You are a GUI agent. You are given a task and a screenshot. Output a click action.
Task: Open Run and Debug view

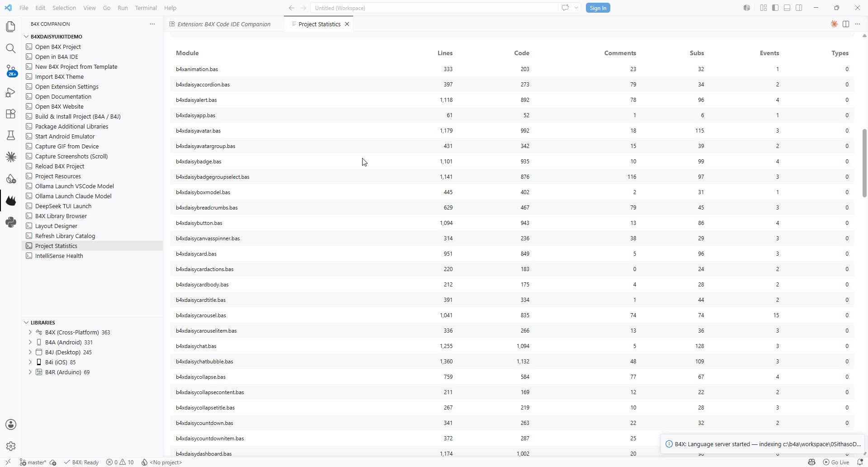[x=11, y=92]
